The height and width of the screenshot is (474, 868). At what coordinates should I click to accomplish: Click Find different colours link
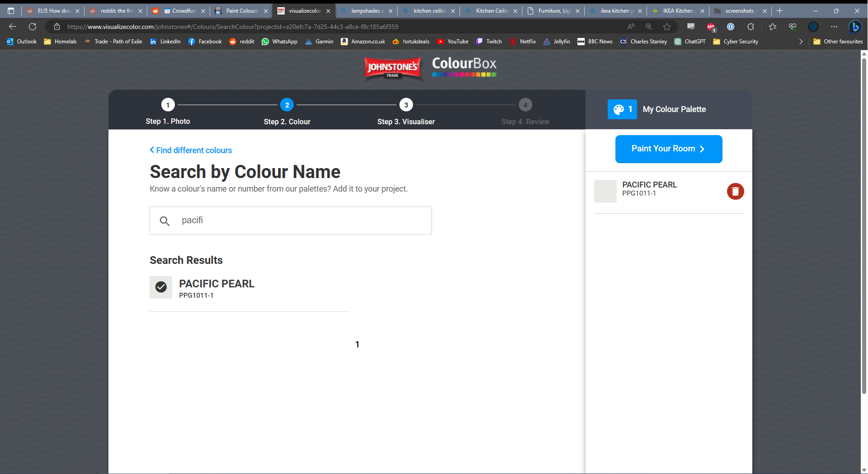(x=191, y=150)
